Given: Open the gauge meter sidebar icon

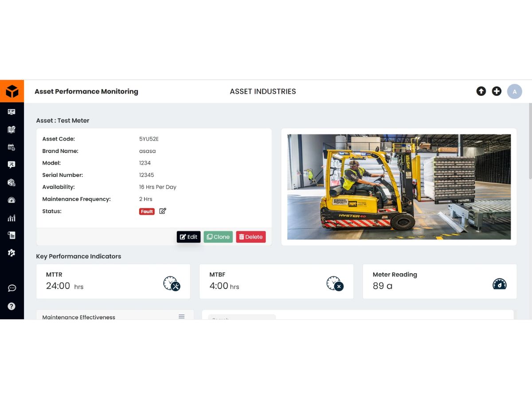Looking at the screenshot, I should (12, 200).
